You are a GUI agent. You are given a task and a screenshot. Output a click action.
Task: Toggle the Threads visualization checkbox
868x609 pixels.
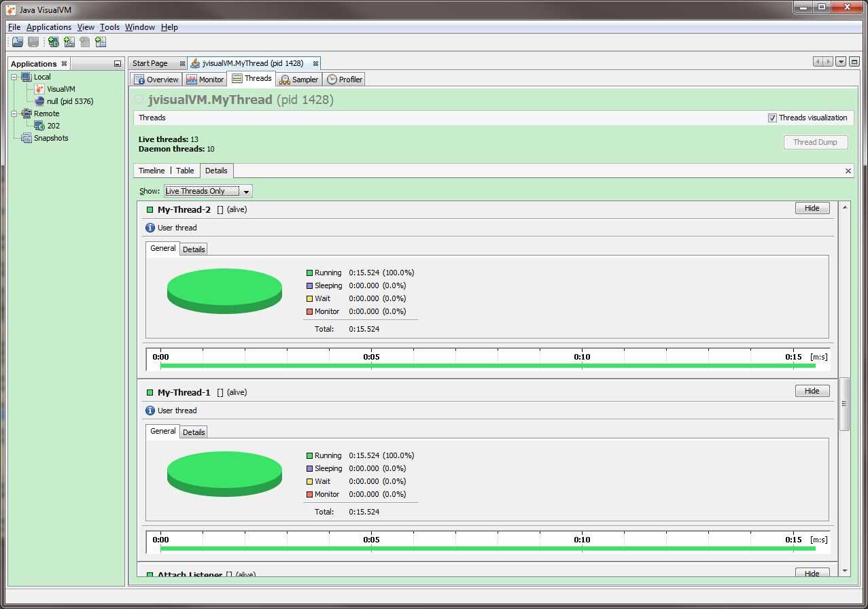click(x=772, y=118)
